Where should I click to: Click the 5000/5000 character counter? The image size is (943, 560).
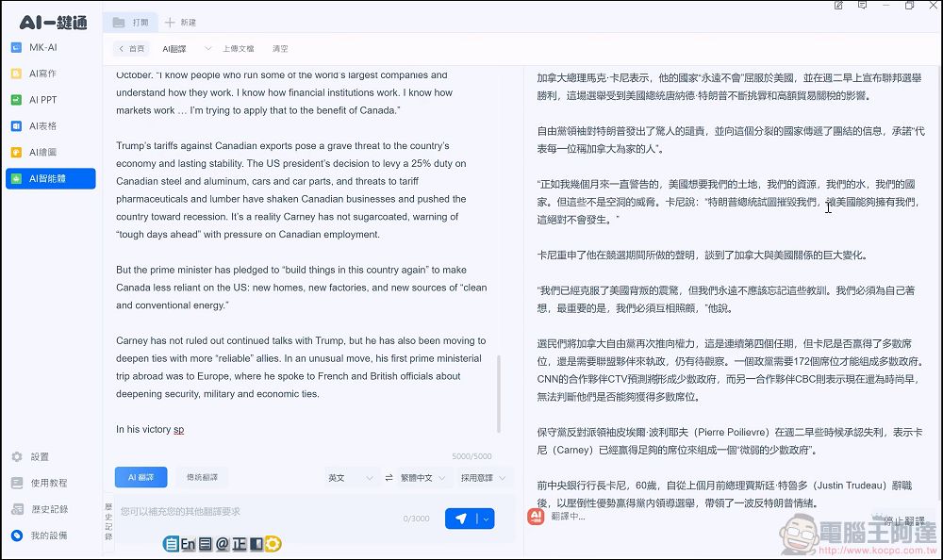(x=471, y=456)
